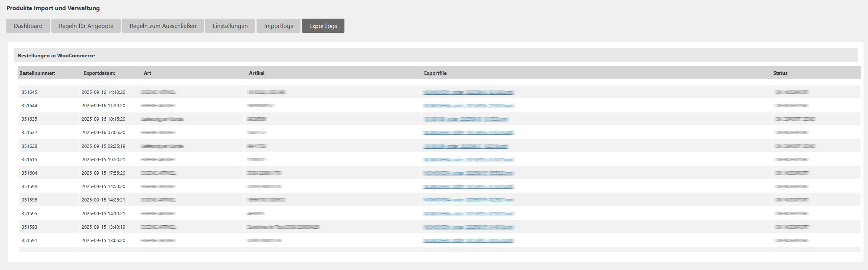868x270 pixels.
Task: Open export file for order 351632
Action: tap(468, 133)
